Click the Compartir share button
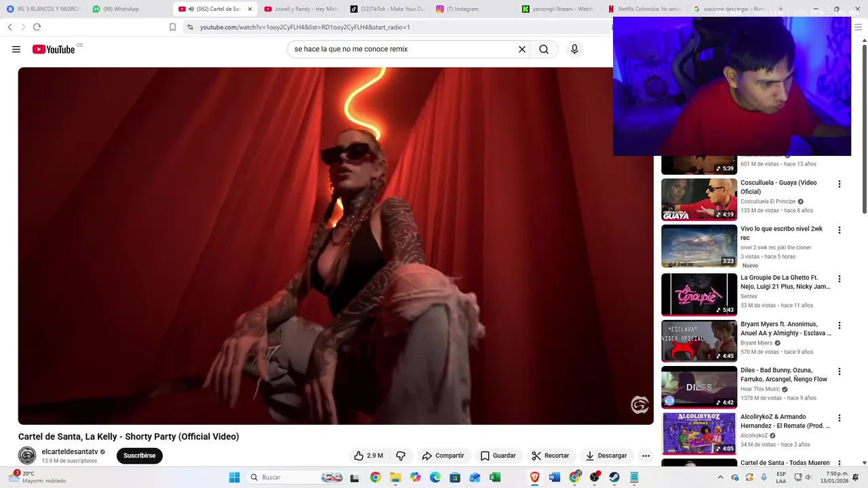 click(x=443, y=455)
